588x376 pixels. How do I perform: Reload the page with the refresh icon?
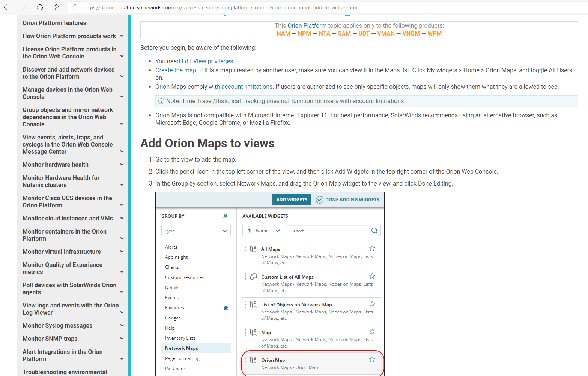(40, 7)
